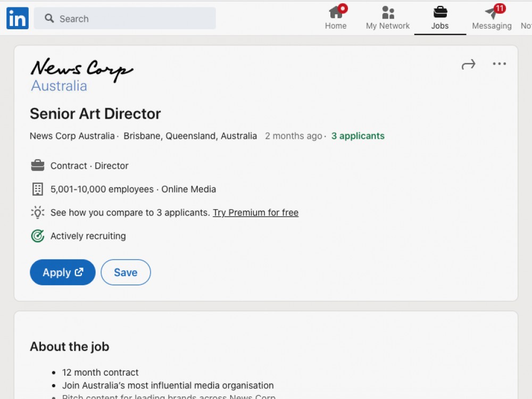Click the 3 applicants green text
Viewport: 532px width, 399px height.
tap(358, 136)
